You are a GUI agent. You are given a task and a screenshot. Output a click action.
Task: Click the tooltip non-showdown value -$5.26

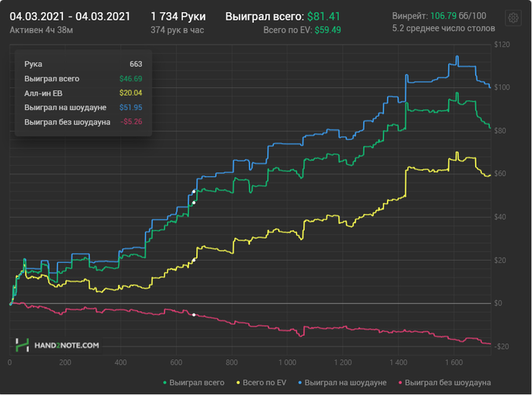(x=131, y=122)
